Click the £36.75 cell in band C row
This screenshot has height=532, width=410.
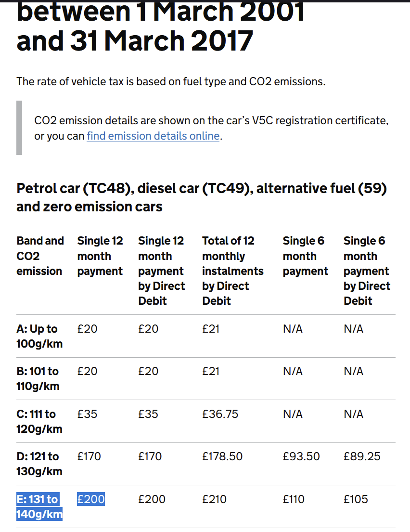click(220, 414)
